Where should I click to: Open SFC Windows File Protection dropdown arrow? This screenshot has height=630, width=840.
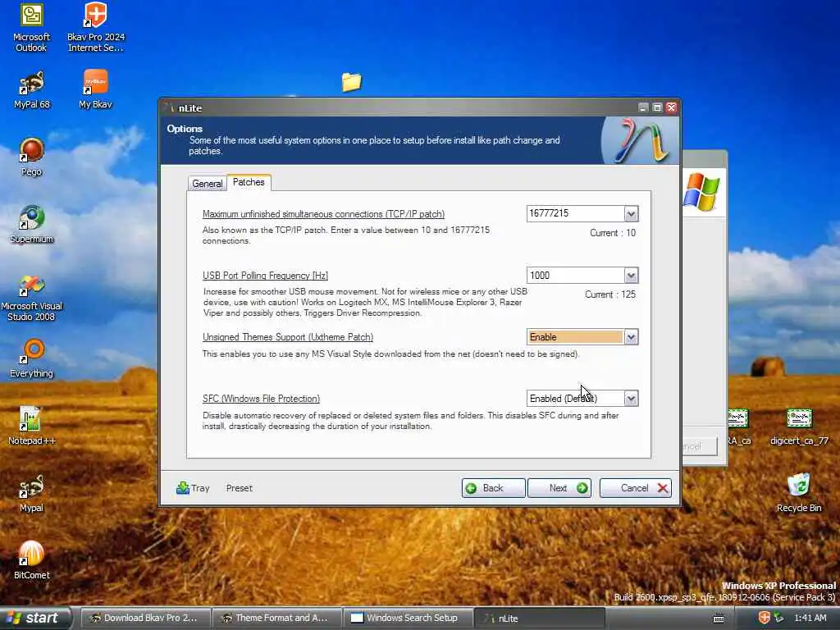[631, 399]
